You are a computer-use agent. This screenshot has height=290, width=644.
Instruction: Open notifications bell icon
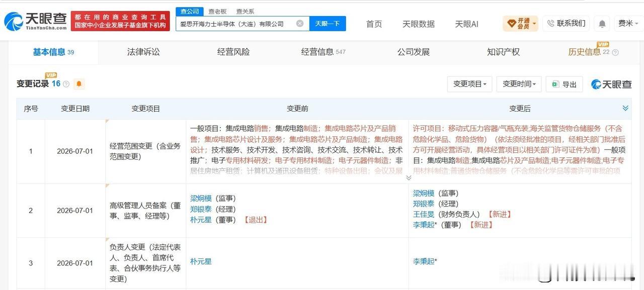coord(602,24)
